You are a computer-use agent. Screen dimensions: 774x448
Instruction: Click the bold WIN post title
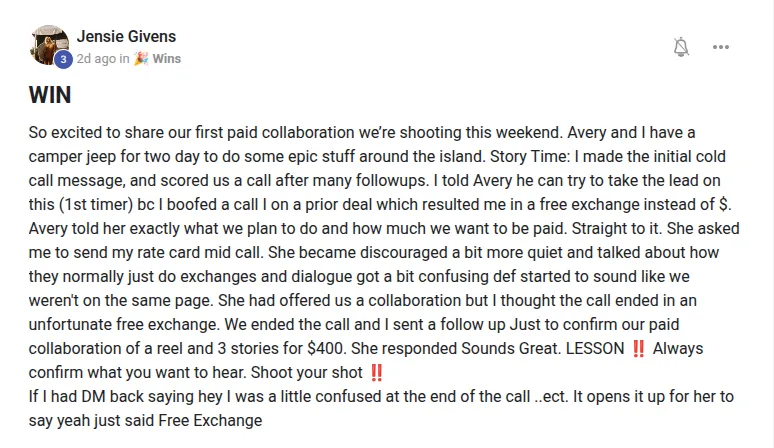[49, 96]
